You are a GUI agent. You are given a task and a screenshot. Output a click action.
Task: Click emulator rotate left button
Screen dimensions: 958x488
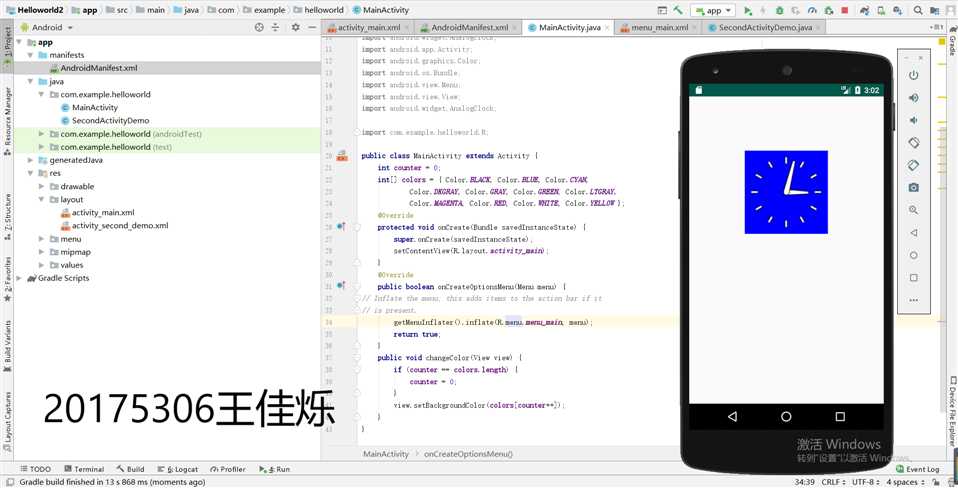coord(913,143)
